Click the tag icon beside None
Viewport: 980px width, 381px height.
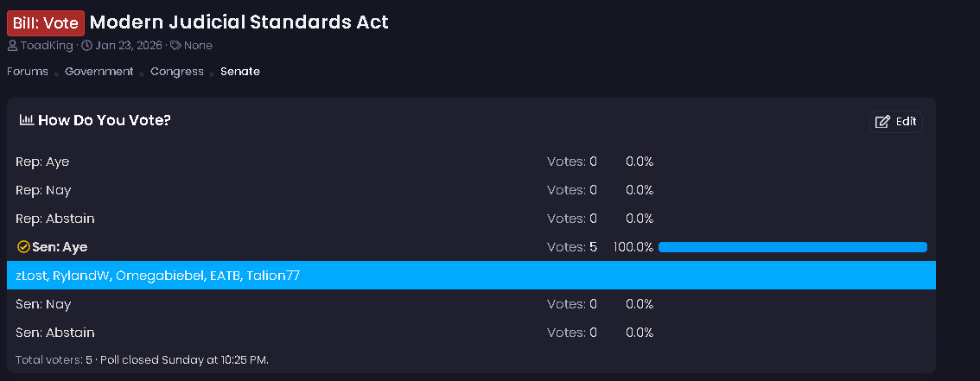pyautogui.click(x=175, y=45)
